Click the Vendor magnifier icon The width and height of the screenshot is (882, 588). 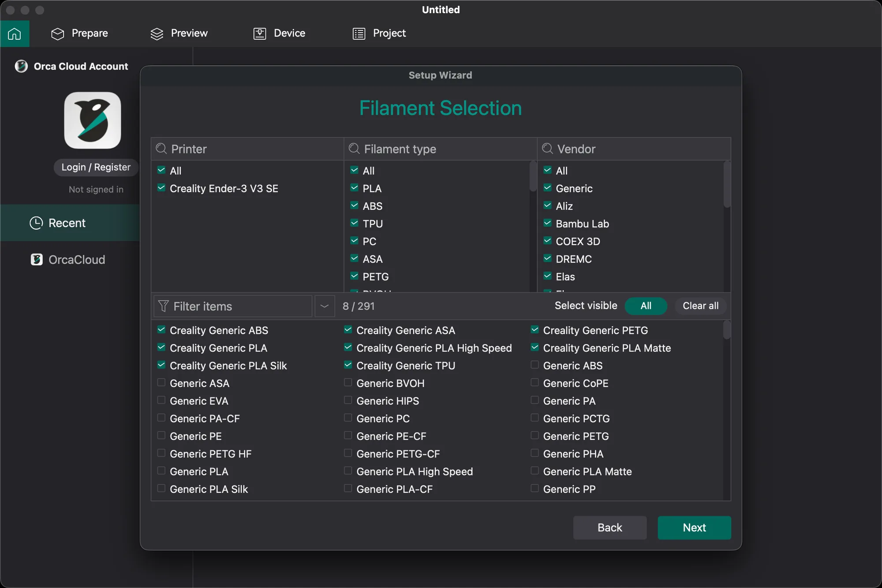(x=547, y=149)
